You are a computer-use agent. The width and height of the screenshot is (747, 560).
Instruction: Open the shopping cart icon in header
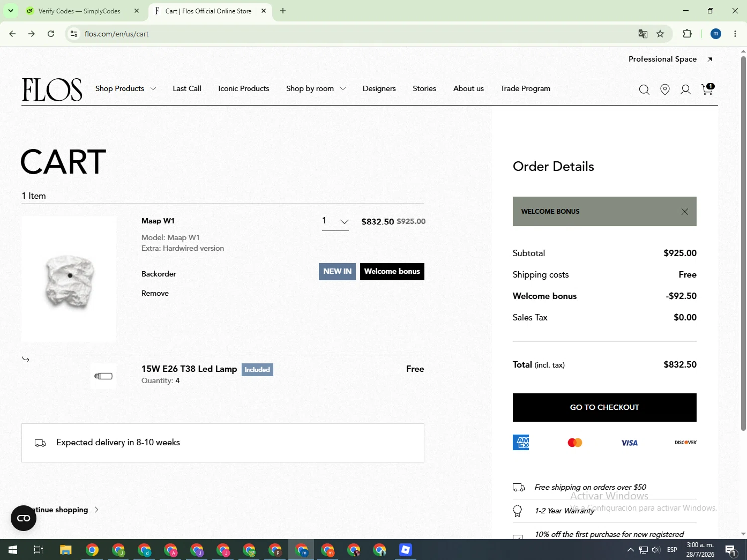pos(708,89)
